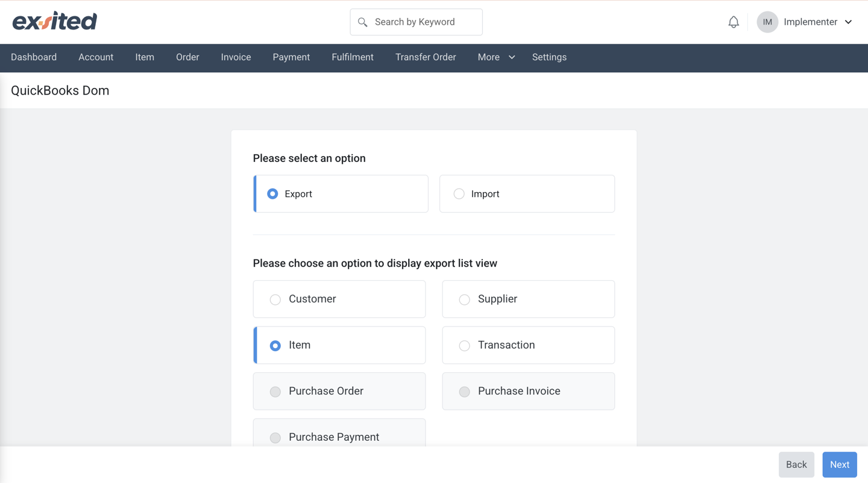Open the Item navigation tab

click(145, 57)
